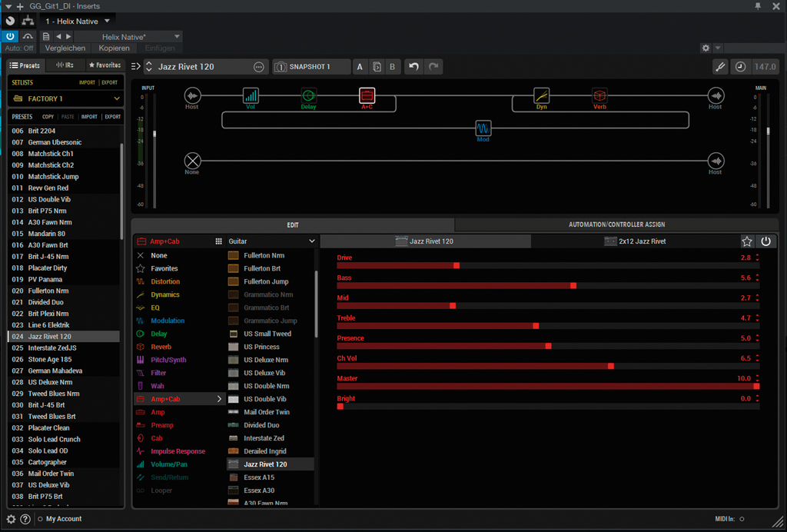Select preset 025 Interstate ZedJS
Screen dimensions: 787x532
pyautogui.click(x=64, y=347)
